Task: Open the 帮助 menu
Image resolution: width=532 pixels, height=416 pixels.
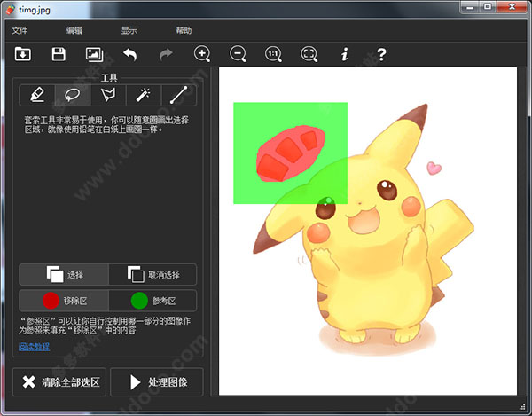Action: 184,30
